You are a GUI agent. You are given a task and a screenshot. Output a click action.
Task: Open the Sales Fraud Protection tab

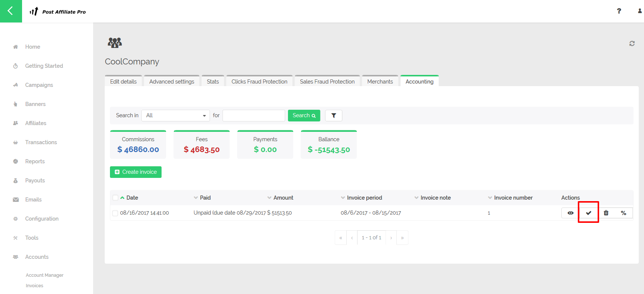[x=327, y=81]
